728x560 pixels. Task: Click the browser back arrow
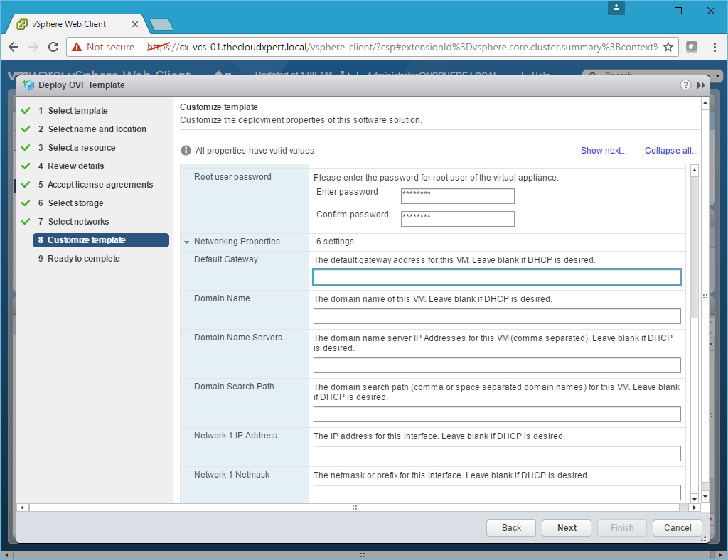coord(14,47)
